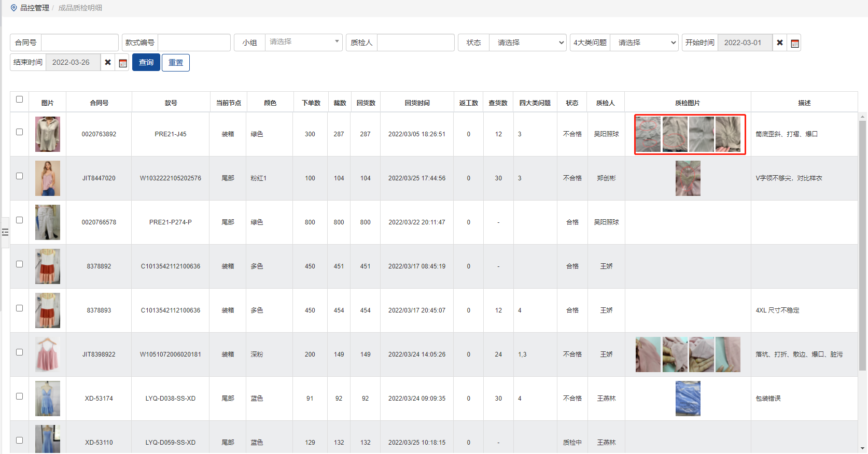Image resolution: width=868 pixels, height=454 pixels.
Task: Clear the end date with the X icon
Action: point(108,62)
